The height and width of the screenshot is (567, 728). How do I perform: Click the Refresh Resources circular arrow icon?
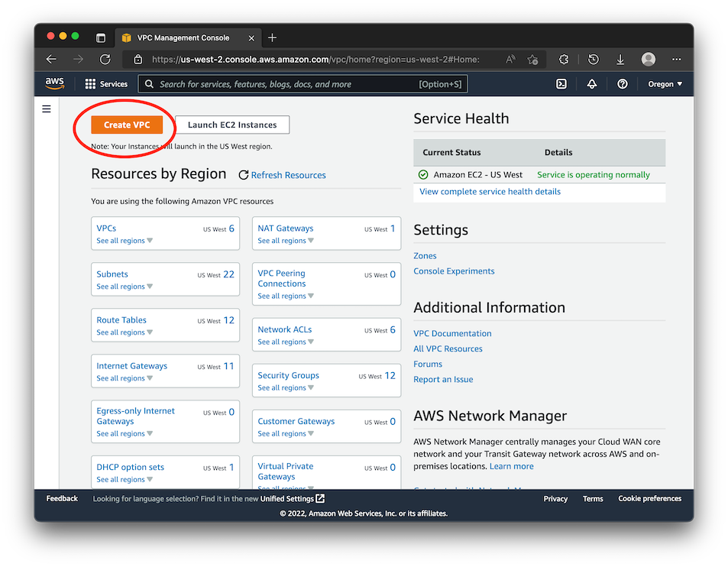point(243,175)
